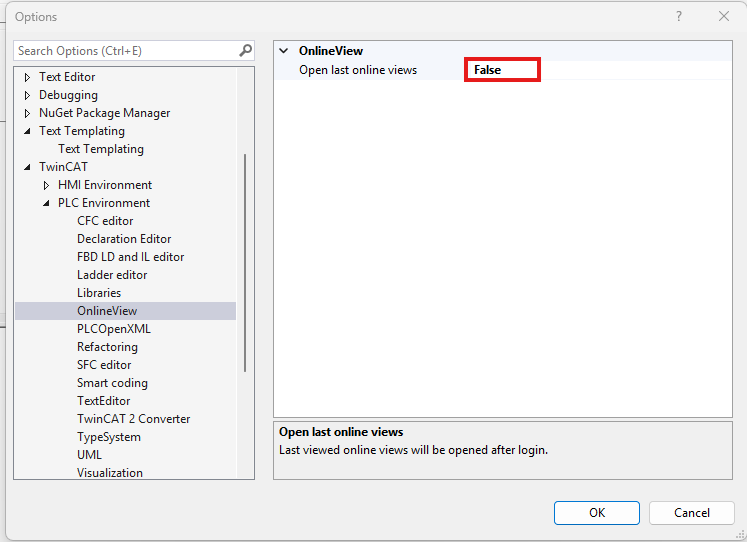Expand the HMI Environment node

pyautogui.click(x=46, y=185)
